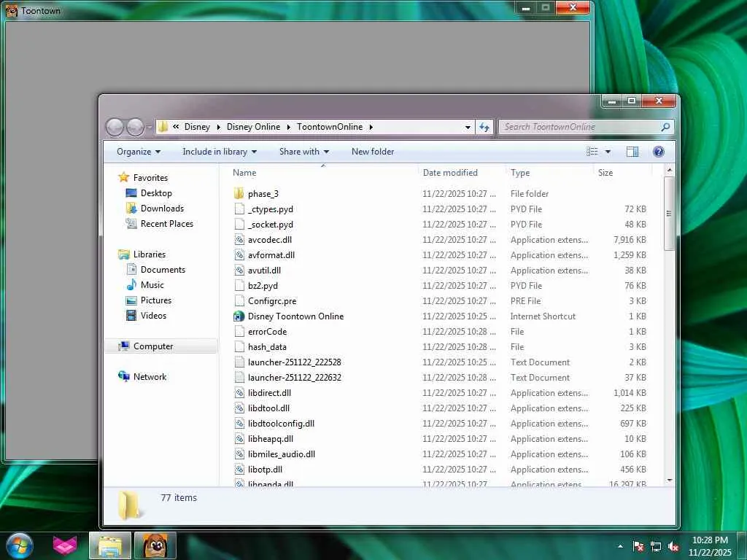This screenshot has height=560, width=747.
Task: Select the Configrc.pre file
Action: 272,301
